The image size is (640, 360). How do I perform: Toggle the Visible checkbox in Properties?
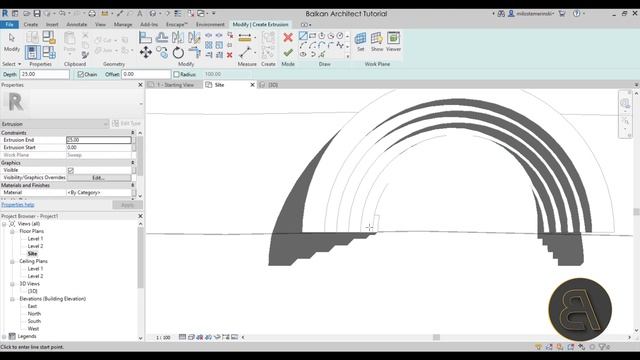click(x=71, y=170)
